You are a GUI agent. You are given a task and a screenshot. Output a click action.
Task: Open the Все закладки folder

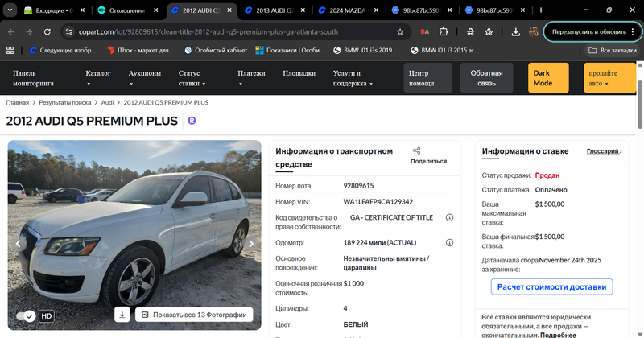pyautogui.click(x=612, y=50)
